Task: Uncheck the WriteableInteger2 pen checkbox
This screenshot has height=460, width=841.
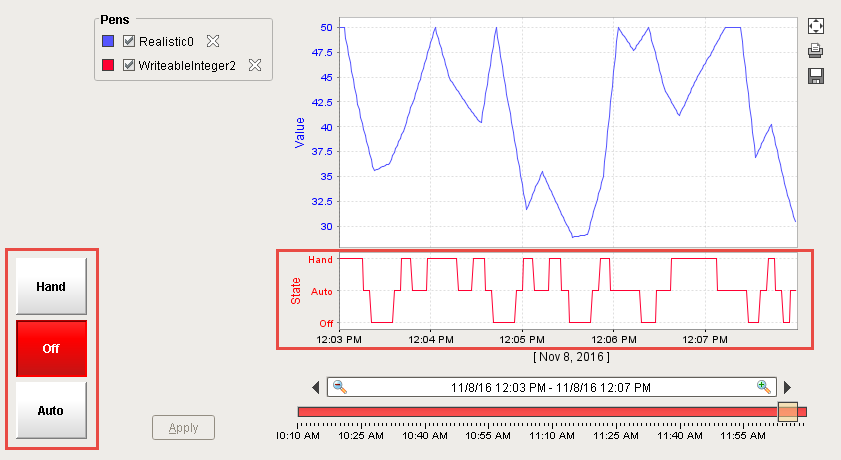Action: 128,65
